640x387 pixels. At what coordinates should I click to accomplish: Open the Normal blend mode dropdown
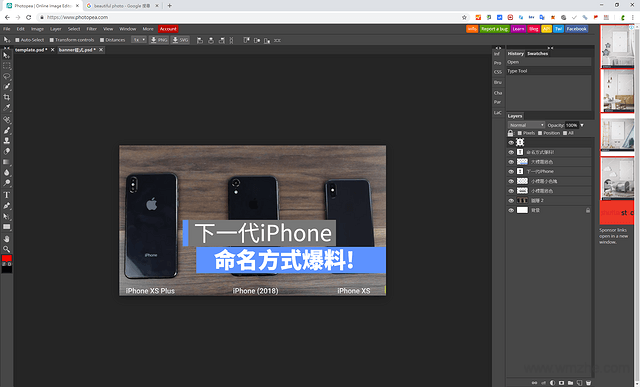526,125
